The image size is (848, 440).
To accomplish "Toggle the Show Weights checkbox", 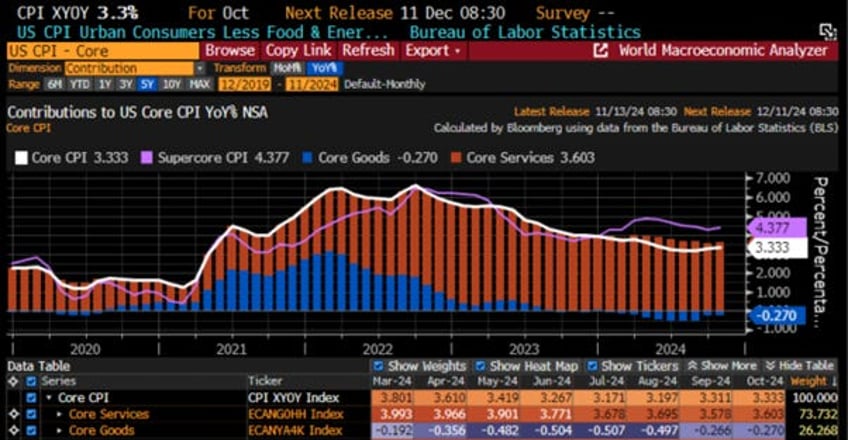I will tap(379, 366).
